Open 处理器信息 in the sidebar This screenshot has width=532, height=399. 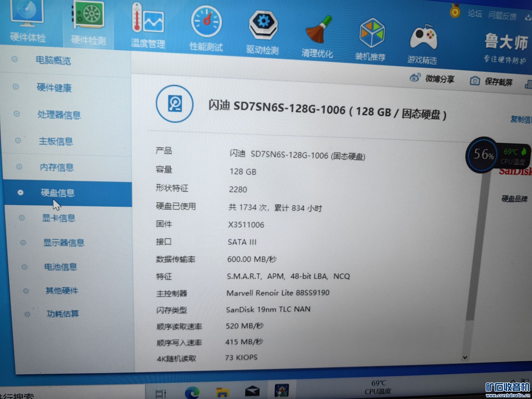[59, 114]
